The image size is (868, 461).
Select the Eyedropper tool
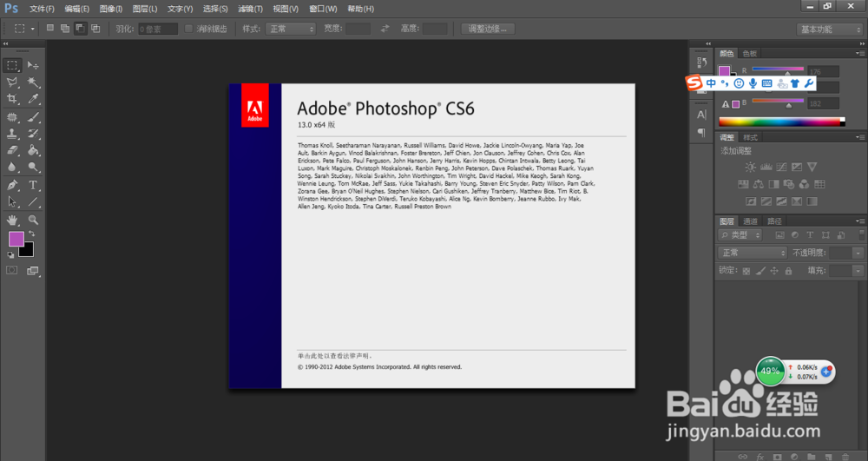pos(33,99)
